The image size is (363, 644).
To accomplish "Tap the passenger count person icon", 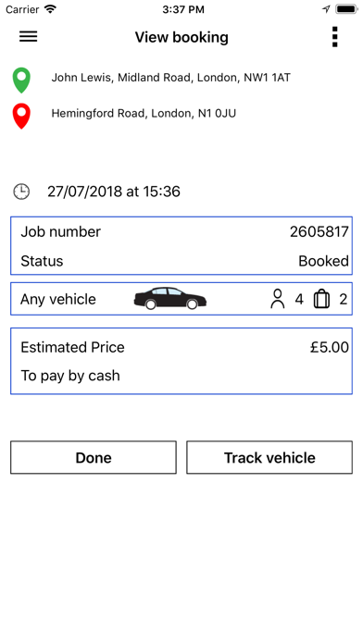I will click(x=278, y=299).
